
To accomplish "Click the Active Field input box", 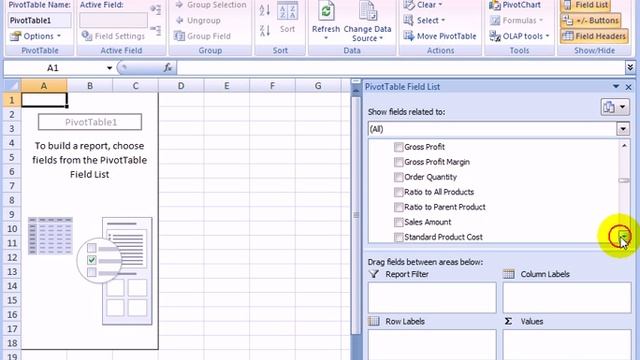I will click(113, 20).
